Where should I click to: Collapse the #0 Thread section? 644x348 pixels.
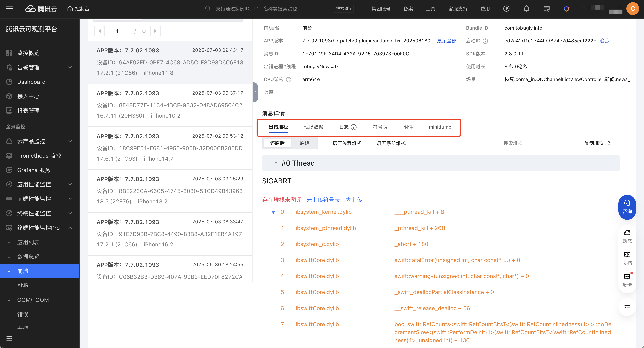(x=276, y=163)
